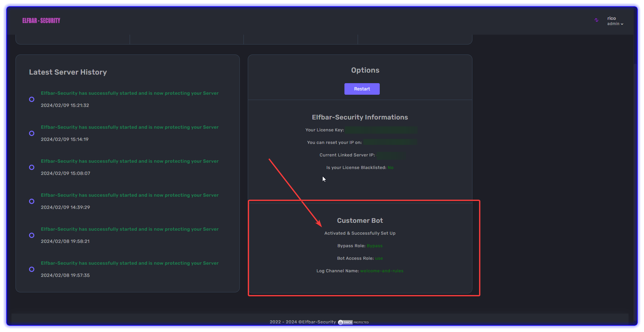This screenshot has width=644, height=332.
Task: Click the Elfbar-Security logo
Action: (x=41, y=20)
